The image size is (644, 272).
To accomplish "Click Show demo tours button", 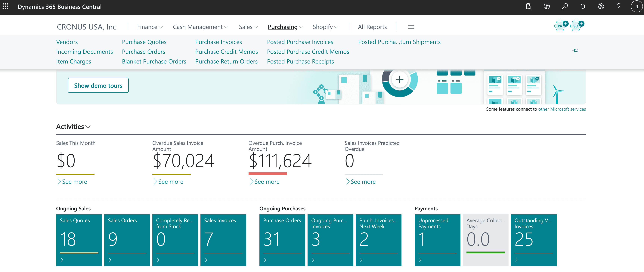I will pyautogui.click(x=98, y=85).
